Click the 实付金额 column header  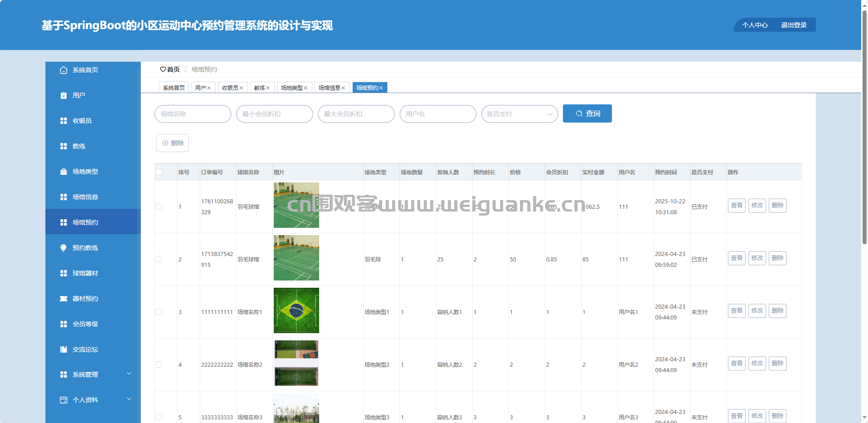(593, 172)
